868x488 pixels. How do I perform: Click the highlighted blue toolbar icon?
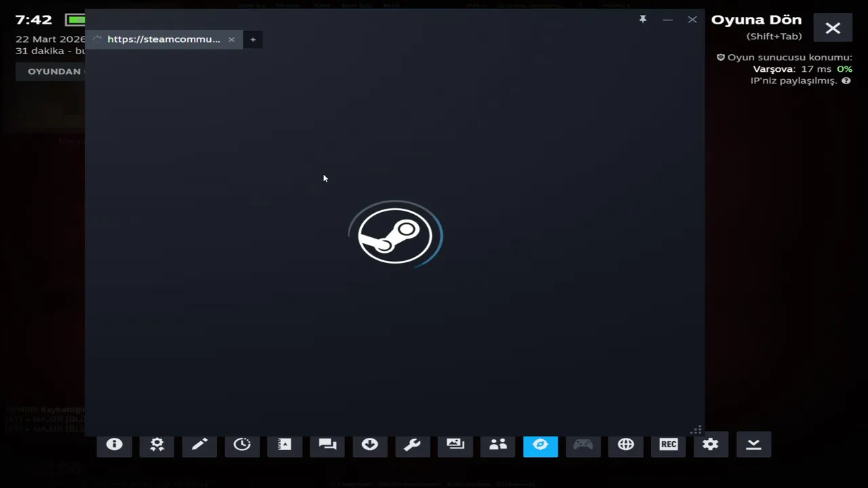pos(540,445)
